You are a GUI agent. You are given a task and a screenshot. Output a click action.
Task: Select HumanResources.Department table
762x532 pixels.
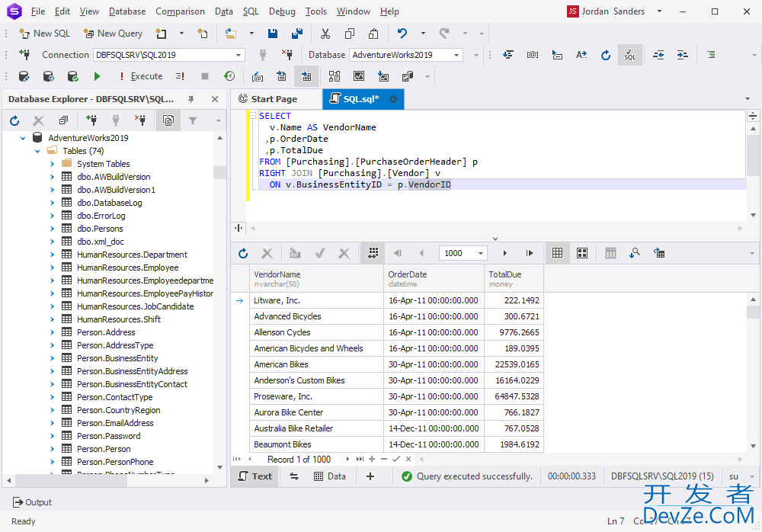(x=132, y=255)
